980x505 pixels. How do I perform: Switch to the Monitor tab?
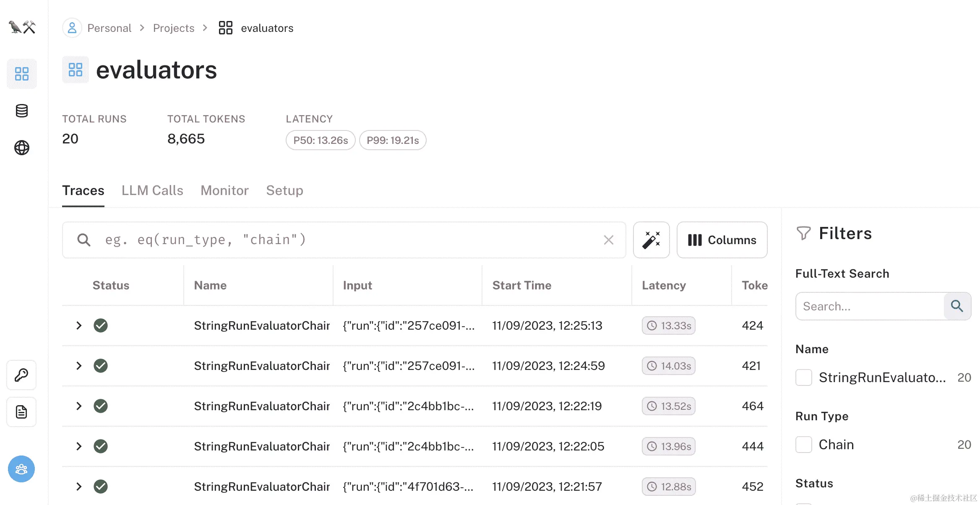[x=224, y=190]
